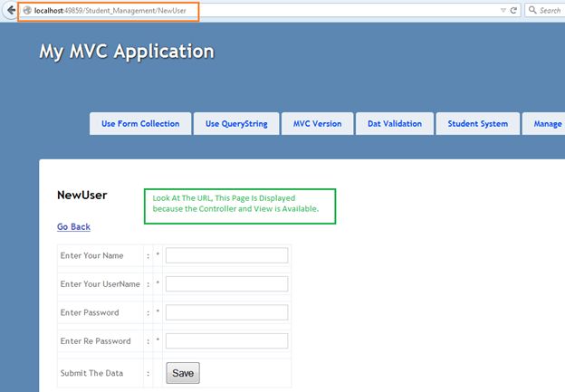
Task: Focus the browser Search box
Action: click(546, 10)
